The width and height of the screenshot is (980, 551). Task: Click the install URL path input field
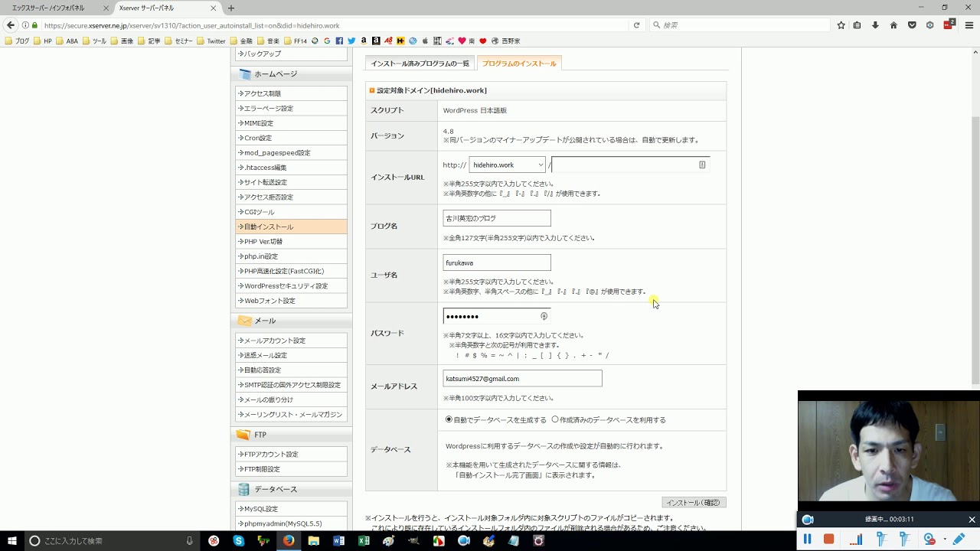click(631, 165)
